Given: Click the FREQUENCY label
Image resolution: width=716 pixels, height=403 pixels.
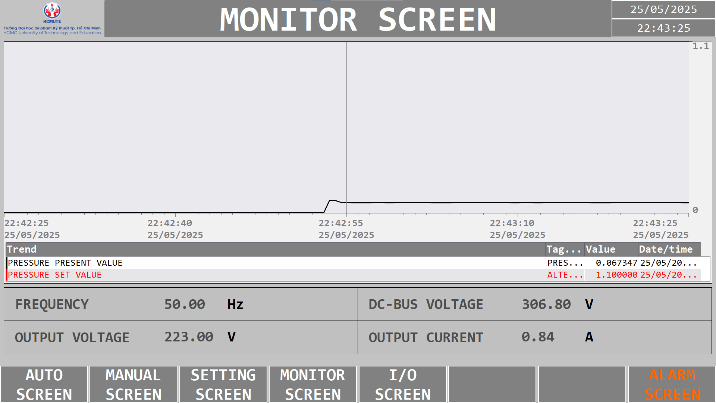Looking at the screenshot, I should pos(52,304).
